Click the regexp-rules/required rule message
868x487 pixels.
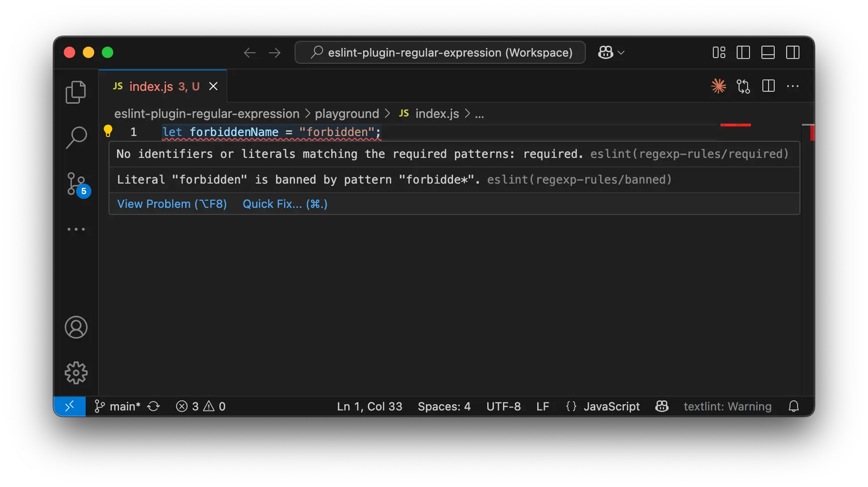point(453,154)
